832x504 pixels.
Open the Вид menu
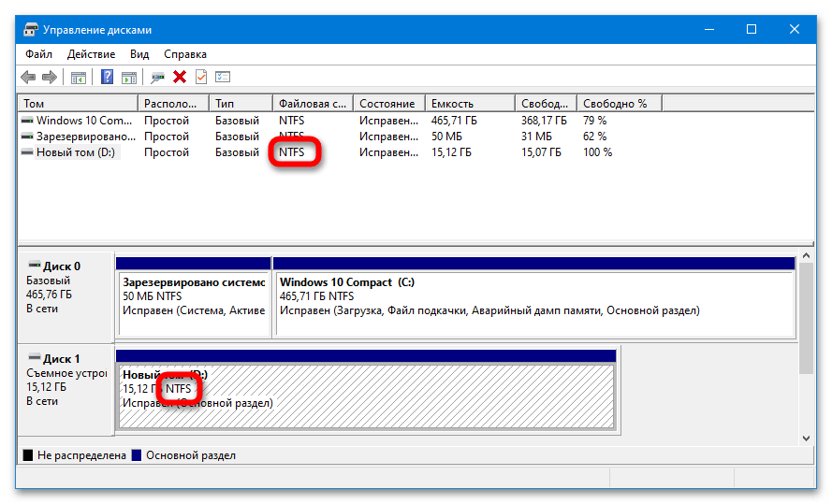(139, 54)
